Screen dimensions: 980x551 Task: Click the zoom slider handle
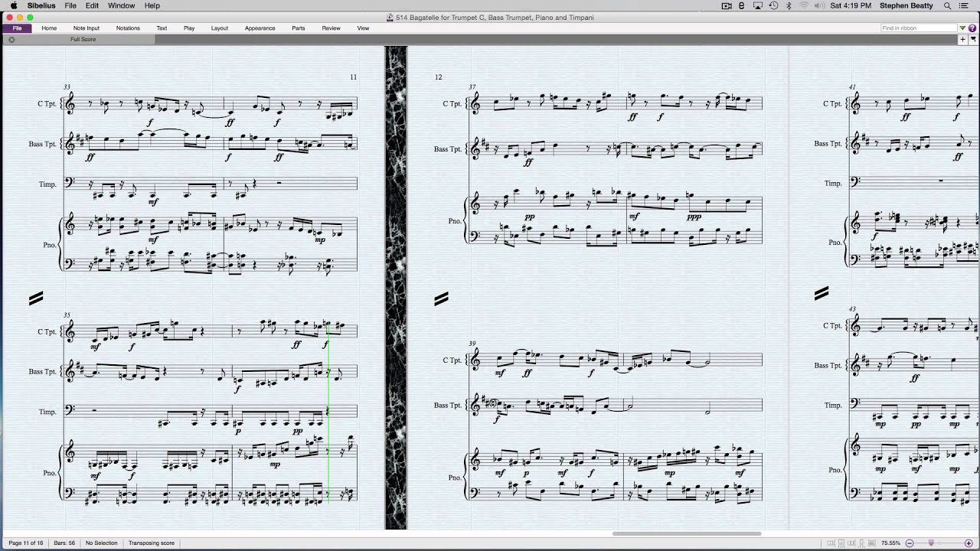point(931,543)
